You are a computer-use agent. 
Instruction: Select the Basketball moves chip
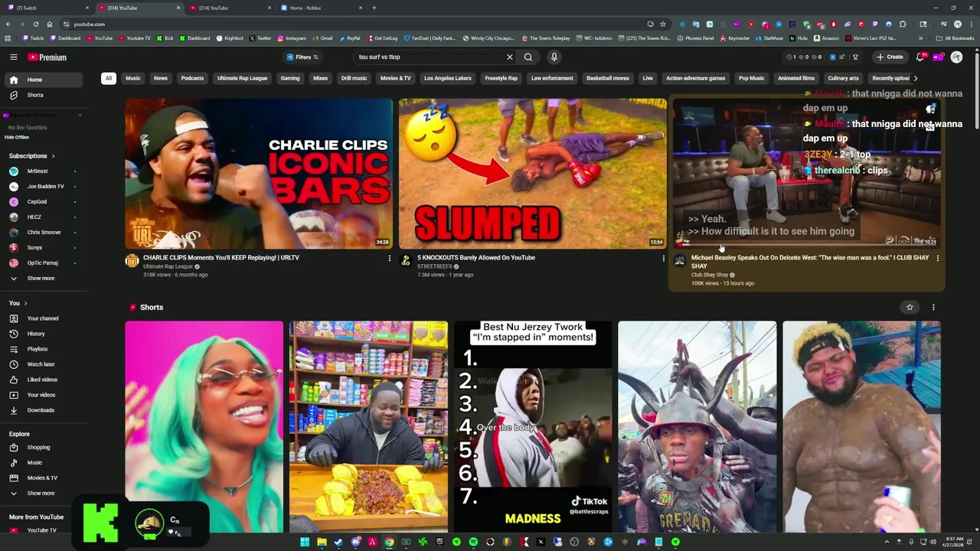[x=608, y=78]
